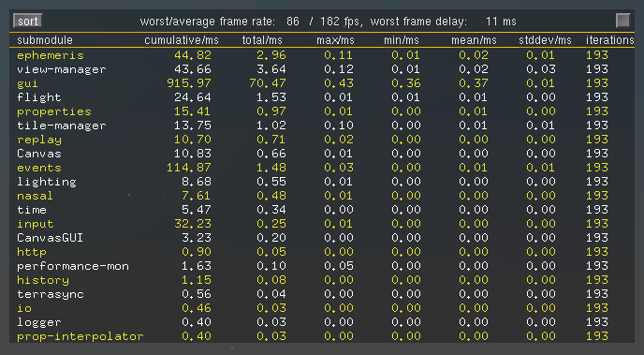Click the min/ms column header
The image size is (644, 355).
(402, 40)
